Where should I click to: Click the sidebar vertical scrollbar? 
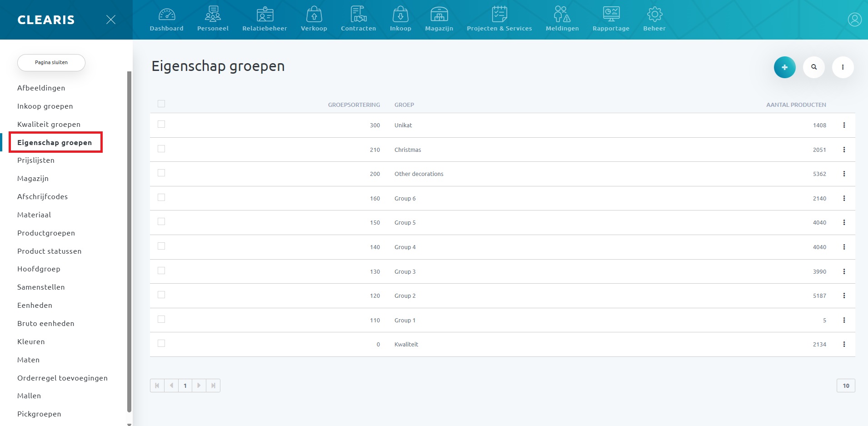click(129, 241)
